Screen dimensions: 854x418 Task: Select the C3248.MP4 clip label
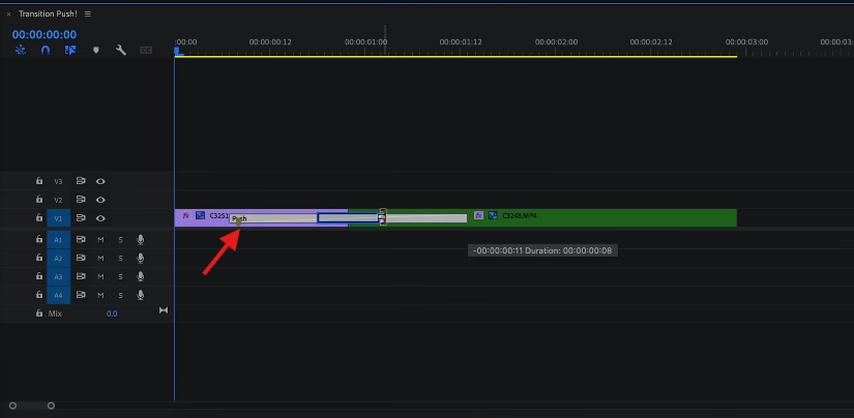click(520, 216)
